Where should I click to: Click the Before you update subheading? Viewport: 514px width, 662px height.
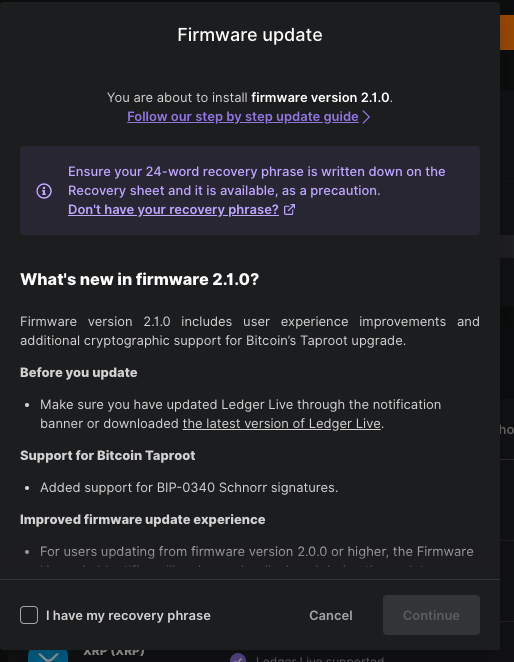tap(79, 372)
